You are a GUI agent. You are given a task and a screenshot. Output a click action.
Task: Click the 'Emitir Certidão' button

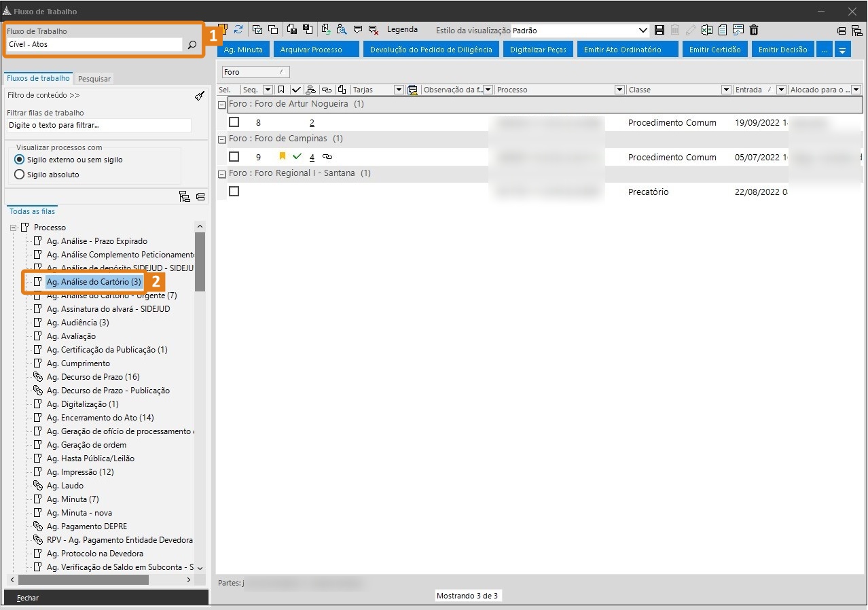pyautogui.click(x=715, y=50)
